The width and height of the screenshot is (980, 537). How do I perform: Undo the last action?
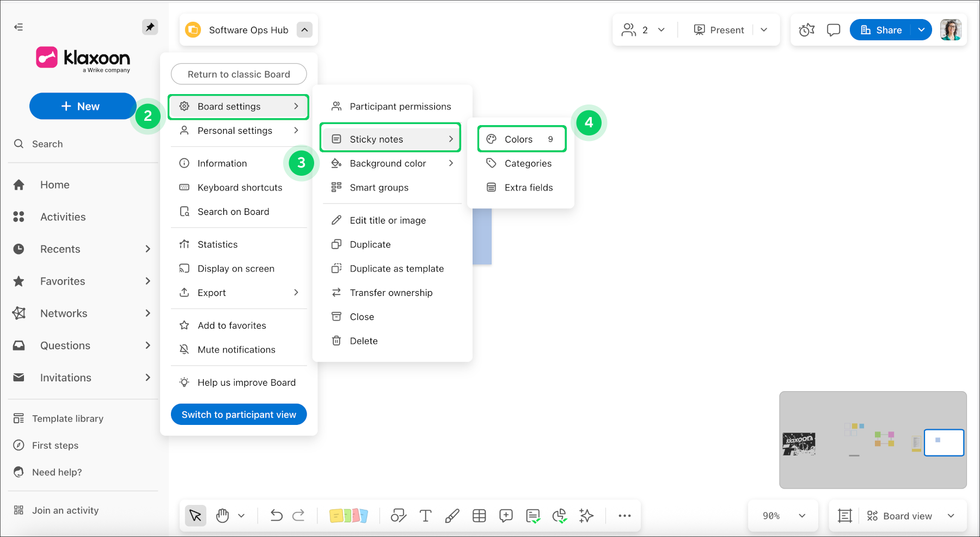click(x=276, y=515)
